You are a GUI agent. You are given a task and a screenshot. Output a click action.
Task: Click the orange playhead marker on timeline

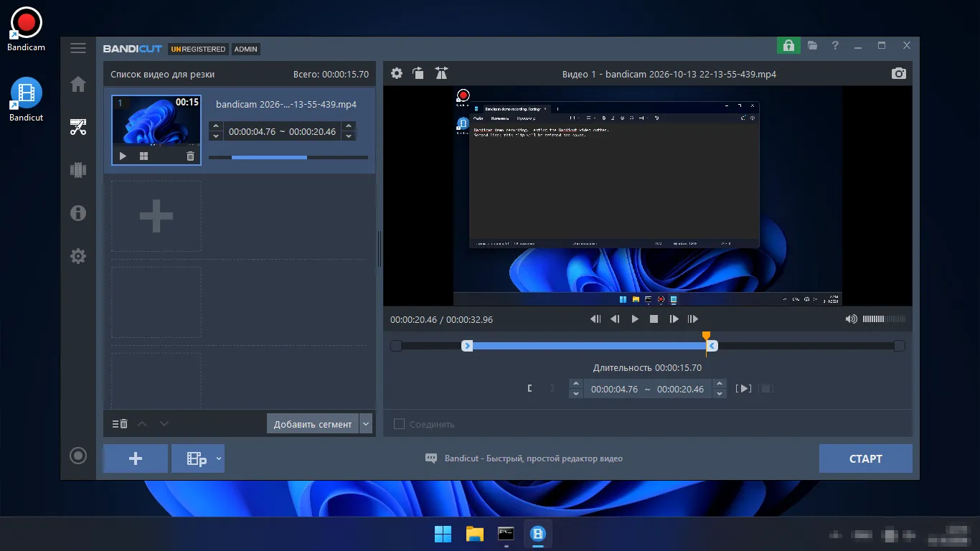coord(707,336)
